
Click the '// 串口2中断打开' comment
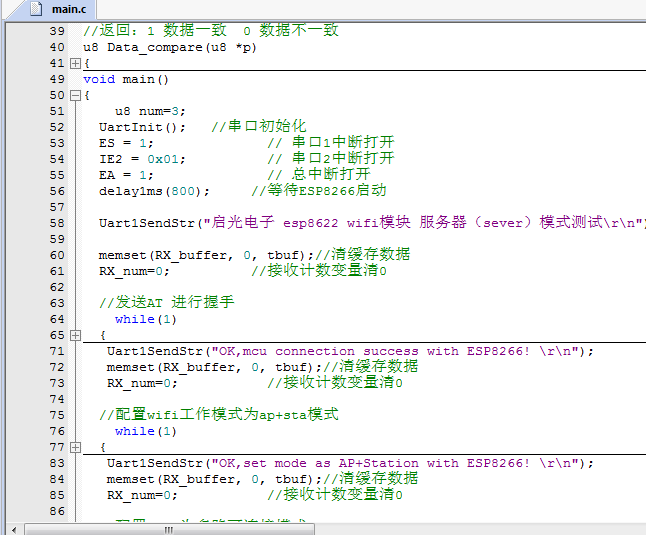point(331,158)
